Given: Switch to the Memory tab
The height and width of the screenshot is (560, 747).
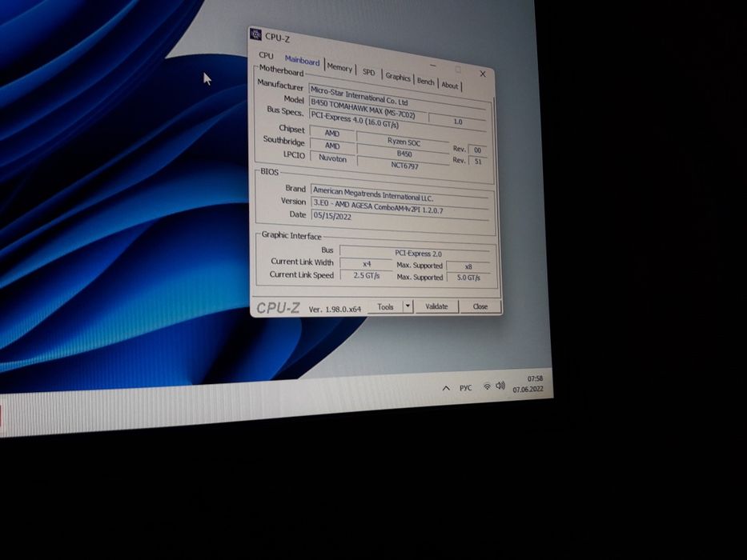Looking at the screenshot, I should point(339,68).
